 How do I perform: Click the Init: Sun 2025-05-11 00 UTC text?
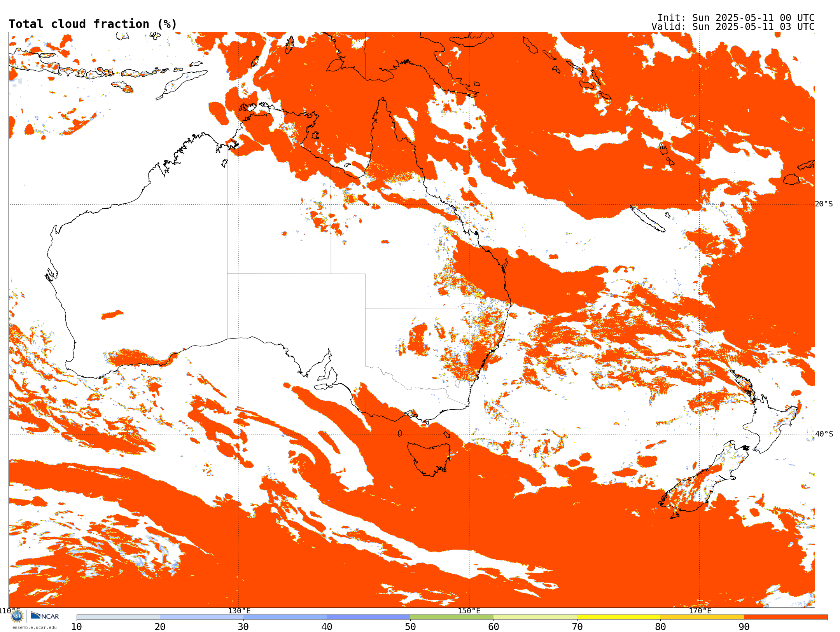735,18
